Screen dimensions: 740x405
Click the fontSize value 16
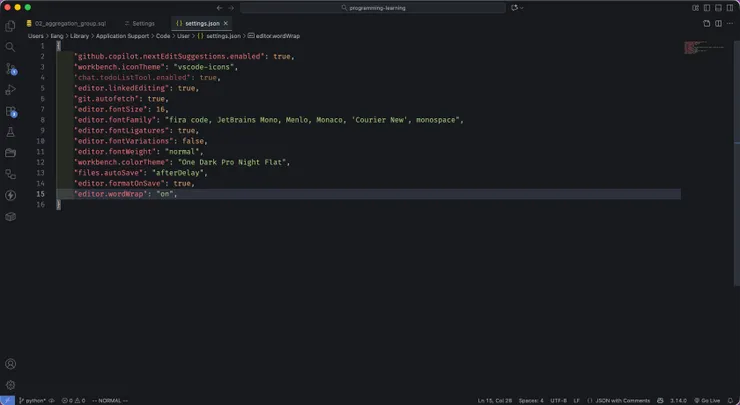coord(160,110)
